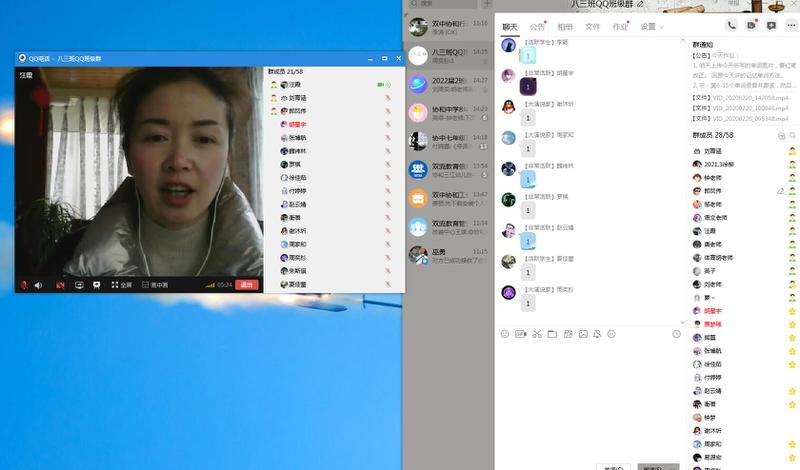Select 语文老师 in group member list
This screenshot has width=800, height=470.
(744, 218)
